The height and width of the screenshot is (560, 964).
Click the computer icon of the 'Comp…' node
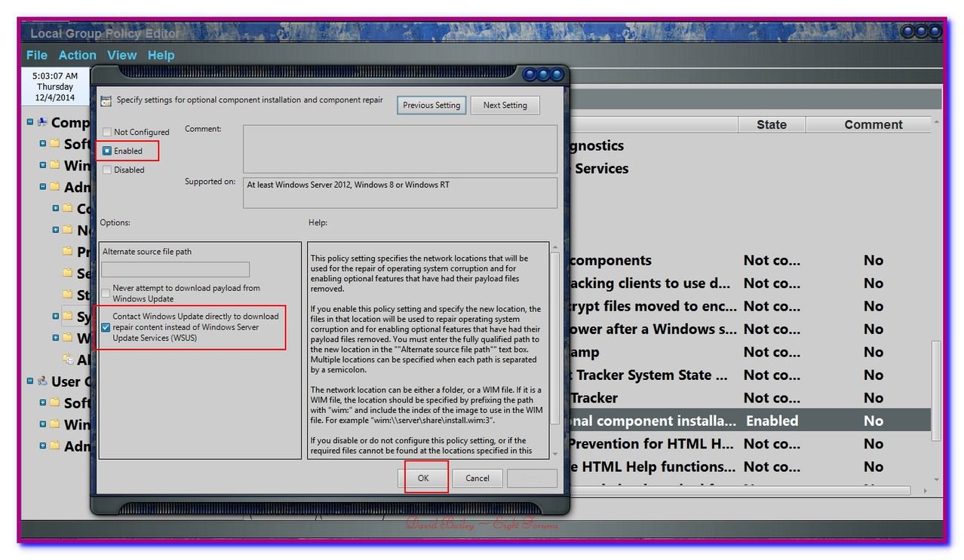(x=42, y=122)
